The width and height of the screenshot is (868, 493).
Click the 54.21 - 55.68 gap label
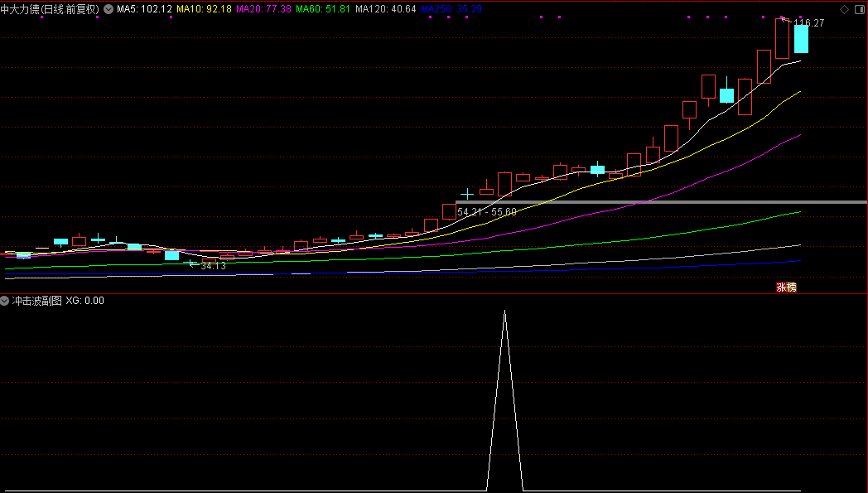click(487, 212)
